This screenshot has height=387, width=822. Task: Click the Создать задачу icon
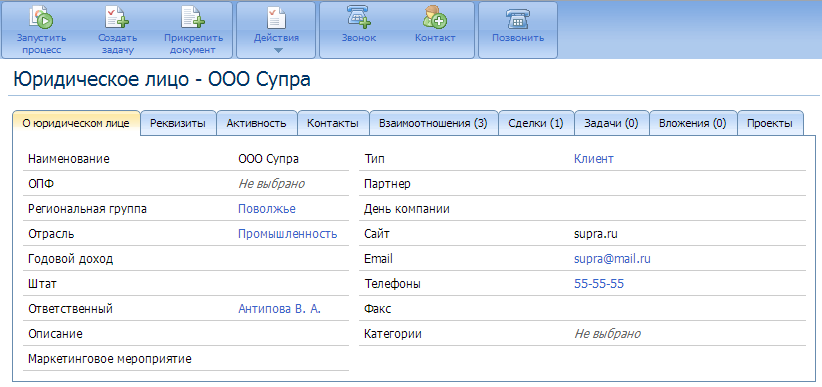pos(117,18)
